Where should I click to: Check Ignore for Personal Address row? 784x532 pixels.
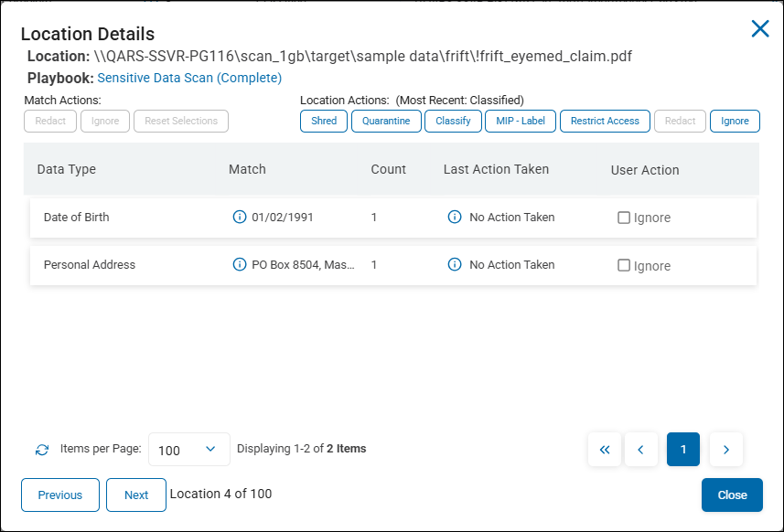coord(624,265)
